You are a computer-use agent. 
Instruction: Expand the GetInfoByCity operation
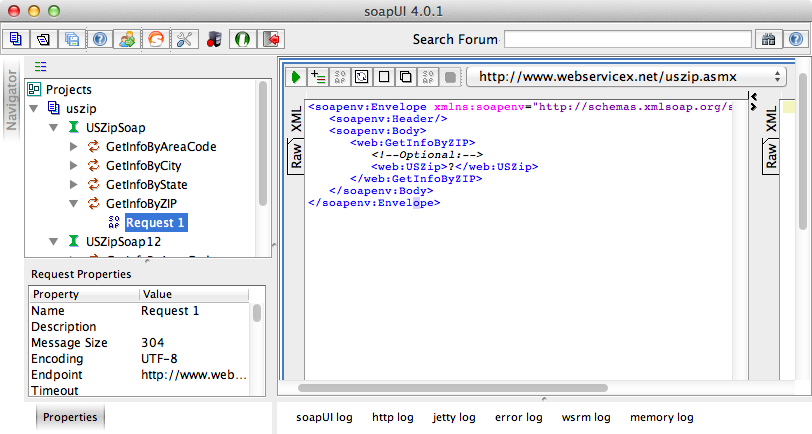74,166
